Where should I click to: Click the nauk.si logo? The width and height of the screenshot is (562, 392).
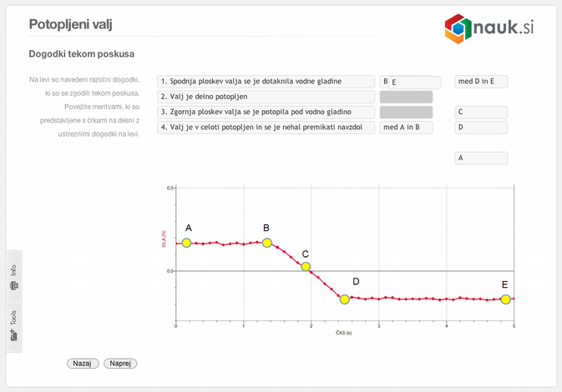point(489,28)
